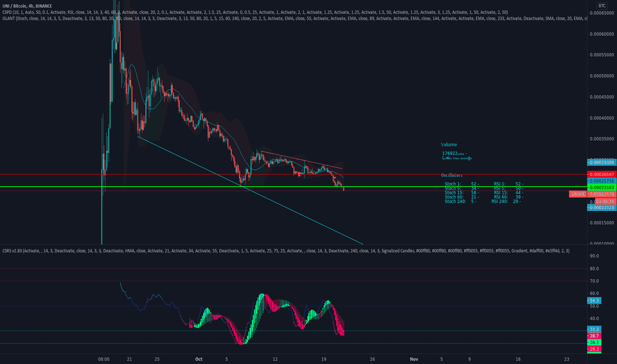
Task: Click the 60.0 oscillator axis label
Action: pyautogui.click(x=594, y=293)
